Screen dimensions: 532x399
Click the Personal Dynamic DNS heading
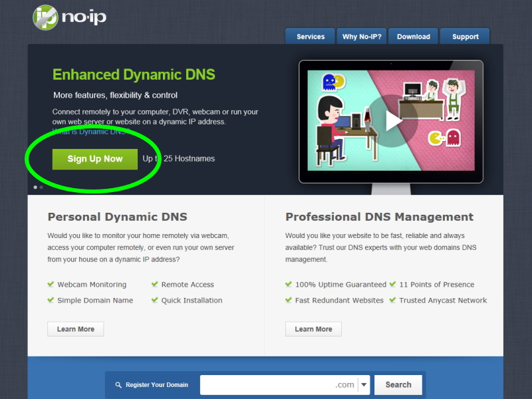(x=118, y=217)
